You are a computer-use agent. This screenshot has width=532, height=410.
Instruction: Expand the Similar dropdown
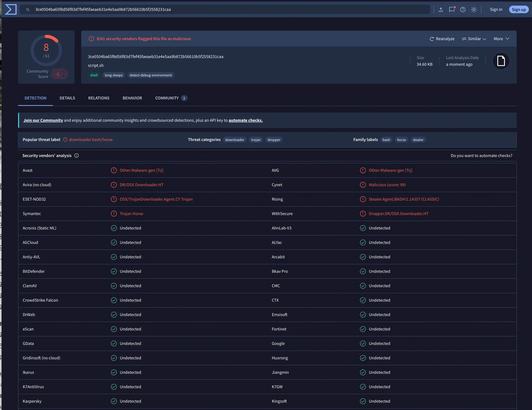click(474, 39)
